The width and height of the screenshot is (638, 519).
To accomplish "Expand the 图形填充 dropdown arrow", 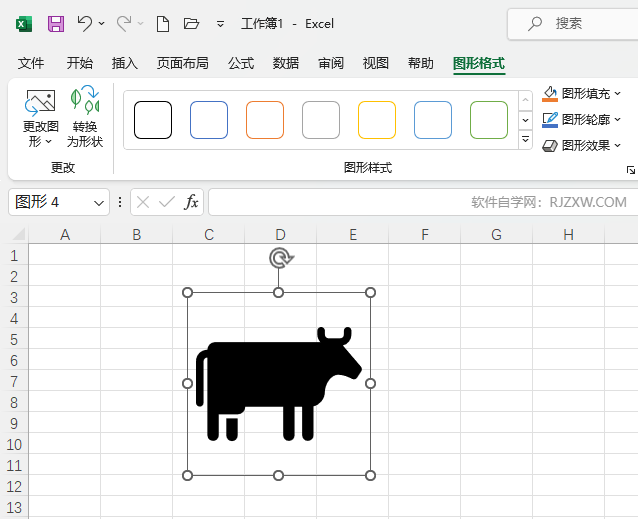I will point(618,94).
